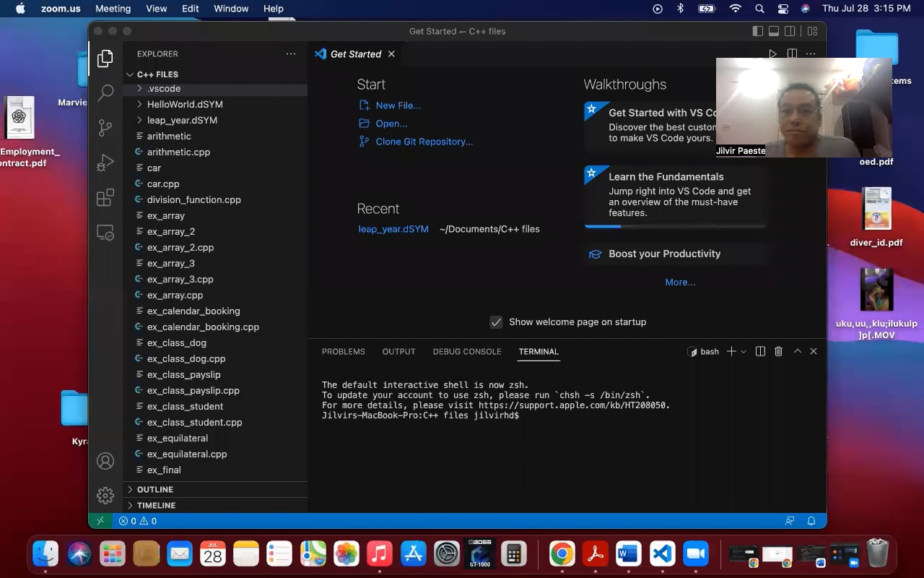924x578 pixels.
Task: Open the Remote Explorer view
Action: click(105, 233)
